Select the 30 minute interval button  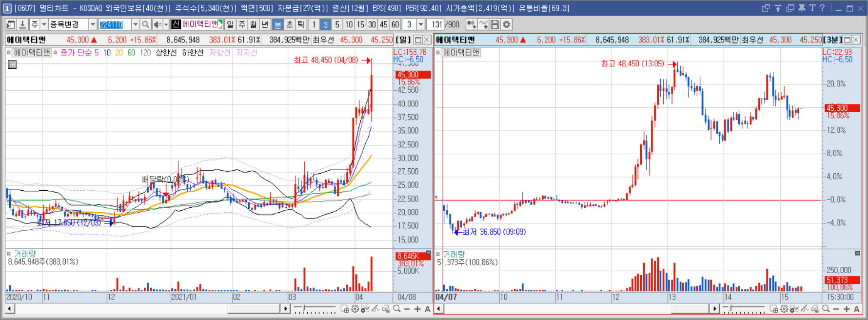[372, 24]
